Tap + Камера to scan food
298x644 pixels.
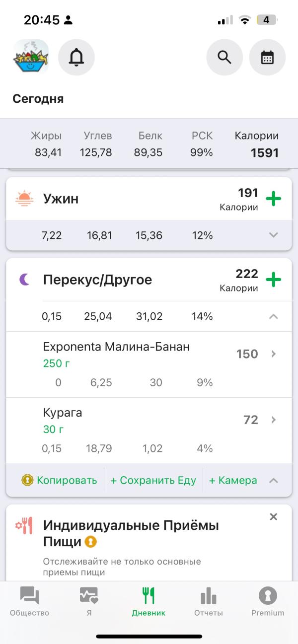[x=233, y=481]
